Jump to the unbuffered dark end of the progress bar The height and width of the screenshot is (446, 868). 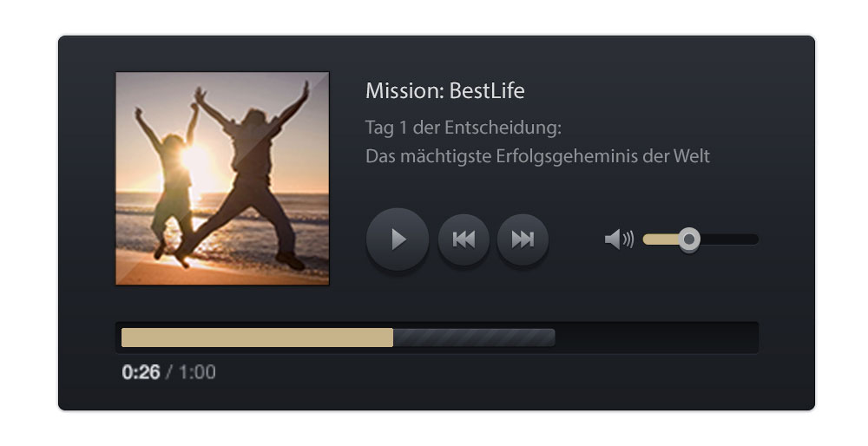(656, 338)
